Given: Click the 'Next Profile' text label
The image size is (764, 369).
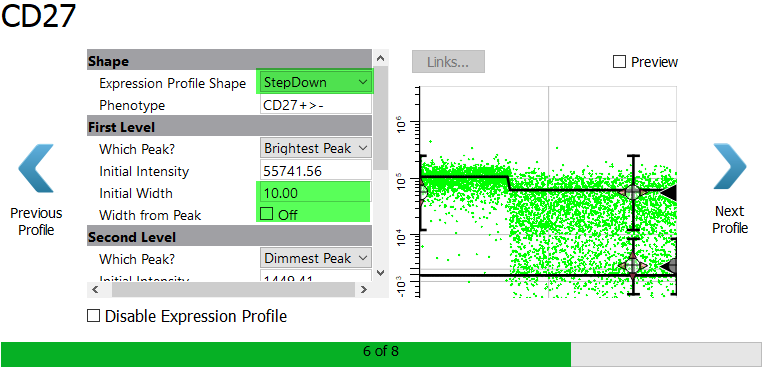Looking at the screenshot, I should click(730, 219).
